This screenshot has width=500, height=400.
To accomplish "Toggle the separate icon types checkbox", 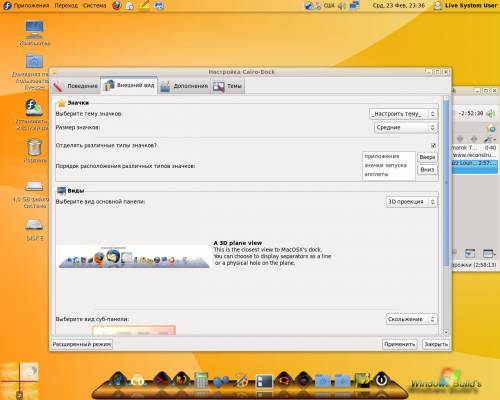I will click(x=433, y=145).
